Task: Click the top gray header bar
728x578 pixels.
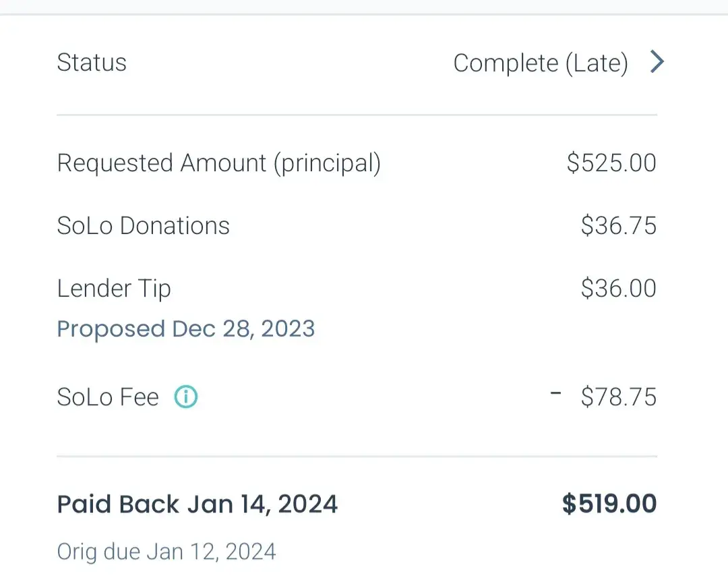Action: click(364, 7)
